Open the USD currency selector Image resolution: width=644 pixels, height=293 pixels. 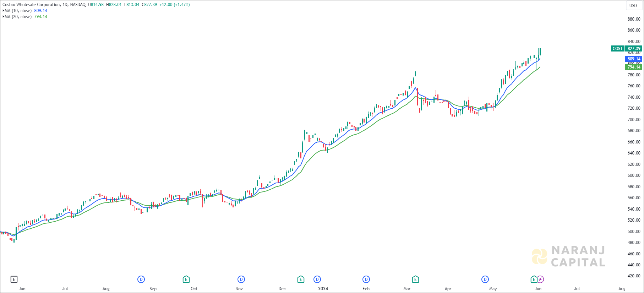pos(633,5)
